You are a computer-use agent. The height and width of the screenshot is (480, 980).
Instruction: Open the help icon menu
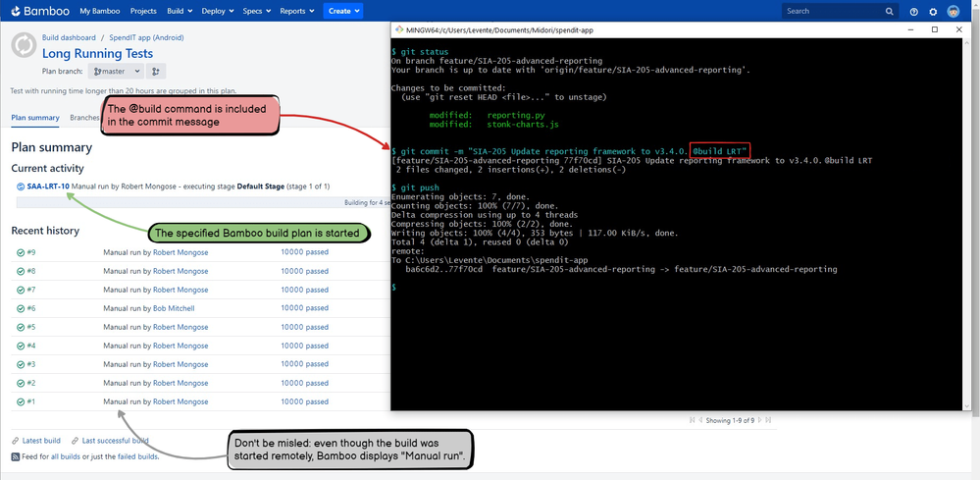click(913, 11)
